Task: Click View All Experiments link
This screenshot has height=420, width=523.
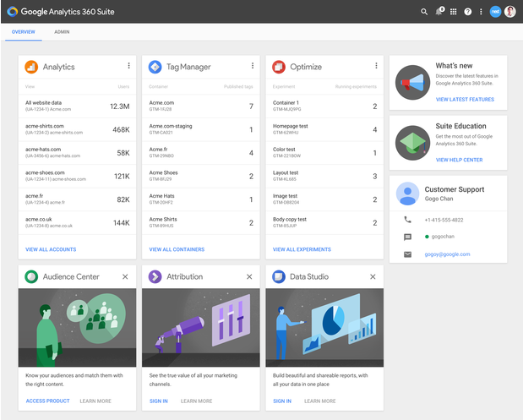Action: pos(302,249)
